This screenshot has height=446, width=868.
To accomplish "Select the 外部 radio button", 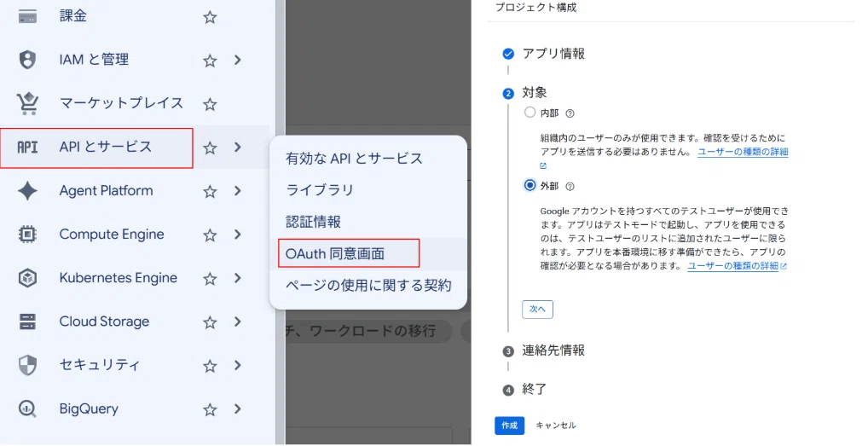I will tap(529, 185).
